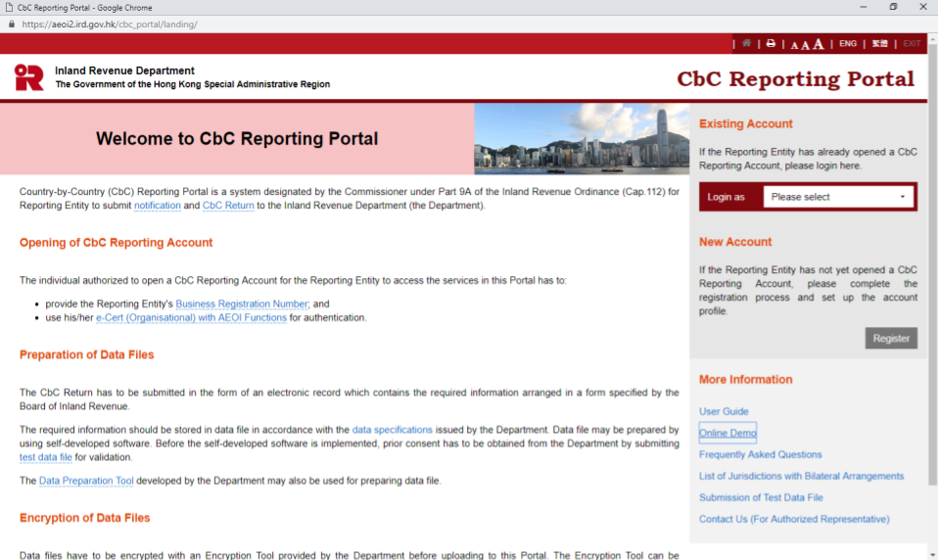Click the page vertical scrollbar thumb
The height and width of the screenshot is (560, 938).
[933, 263]
